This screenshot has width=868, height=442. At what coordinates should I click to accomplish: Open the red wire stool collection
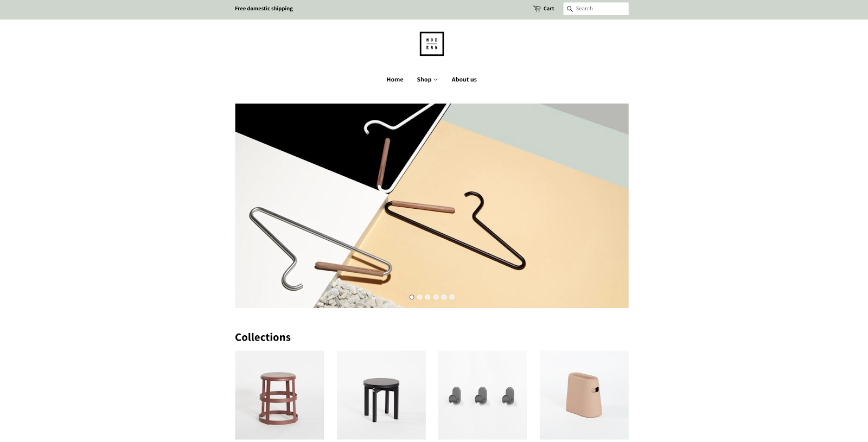tap(279, 395)
